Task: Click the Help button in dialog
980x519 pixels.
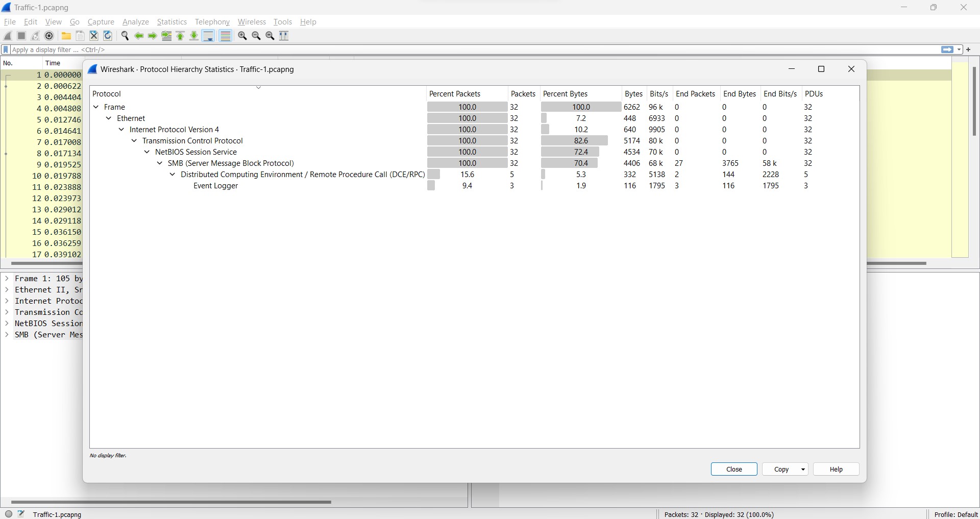Action: tap(836, 469)
